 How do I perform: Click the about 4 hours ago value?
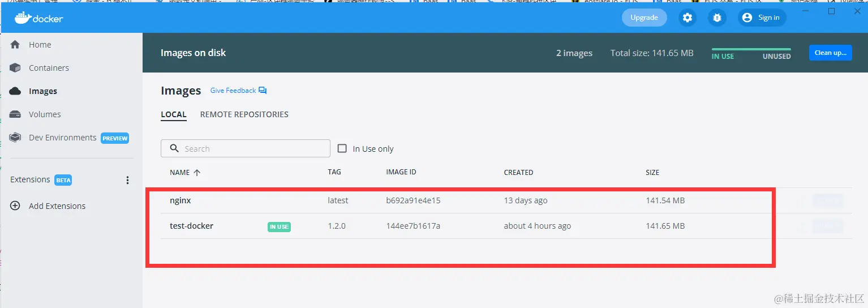[538, 226]
